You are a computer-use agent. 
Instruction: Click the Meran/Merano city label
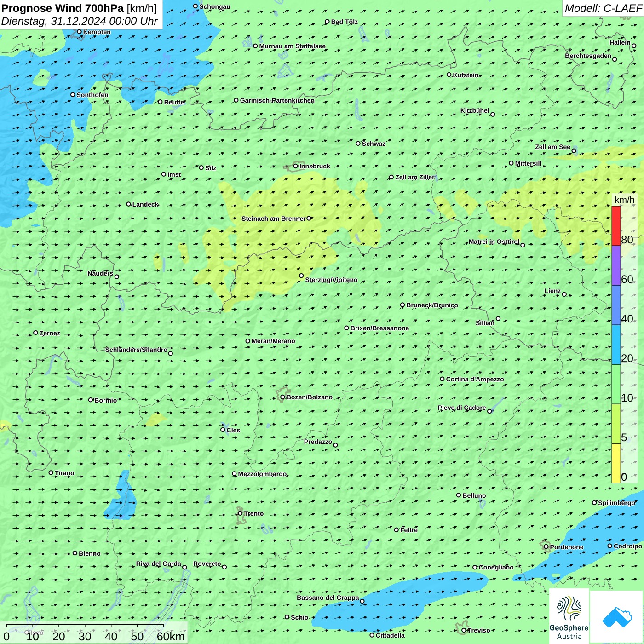273,341
